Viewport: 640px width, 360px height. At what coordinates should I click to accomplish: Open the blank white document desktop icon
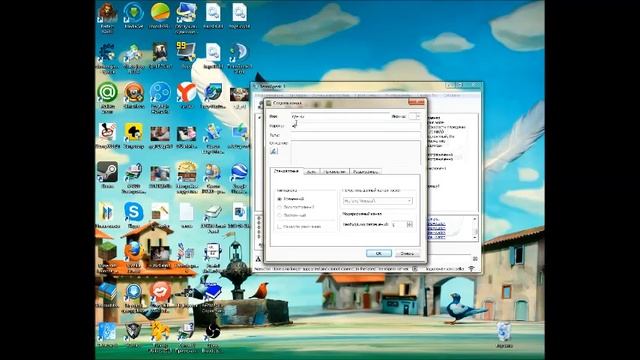(186, 212)
